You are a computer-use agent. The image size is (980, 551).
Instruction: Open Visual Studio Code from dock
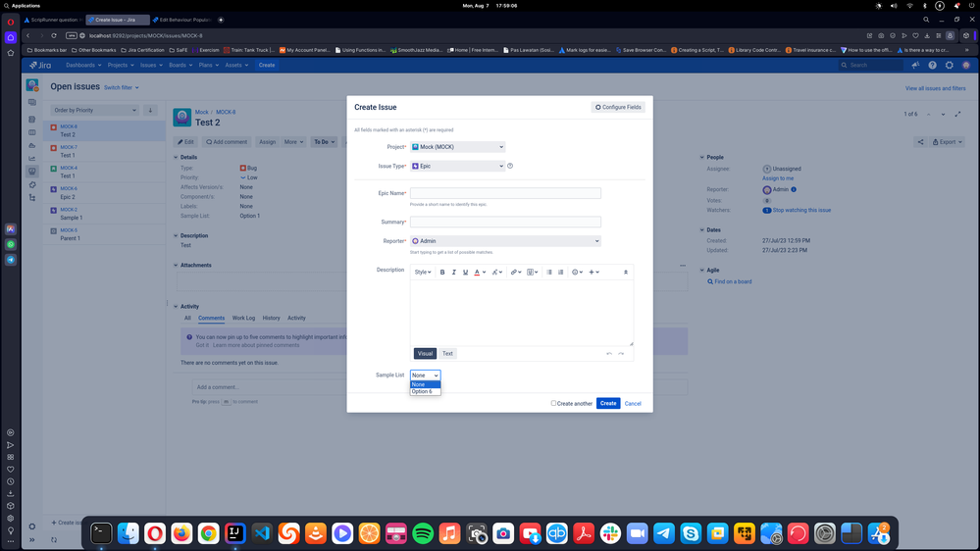coord(262,533)
